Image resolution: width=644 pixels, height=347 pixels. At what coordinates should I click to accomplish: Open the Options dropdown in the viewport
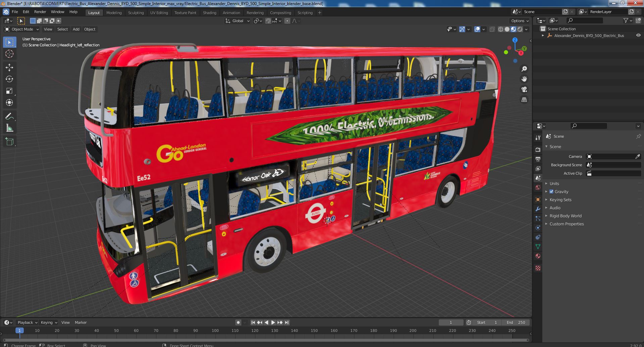[520, 21]
